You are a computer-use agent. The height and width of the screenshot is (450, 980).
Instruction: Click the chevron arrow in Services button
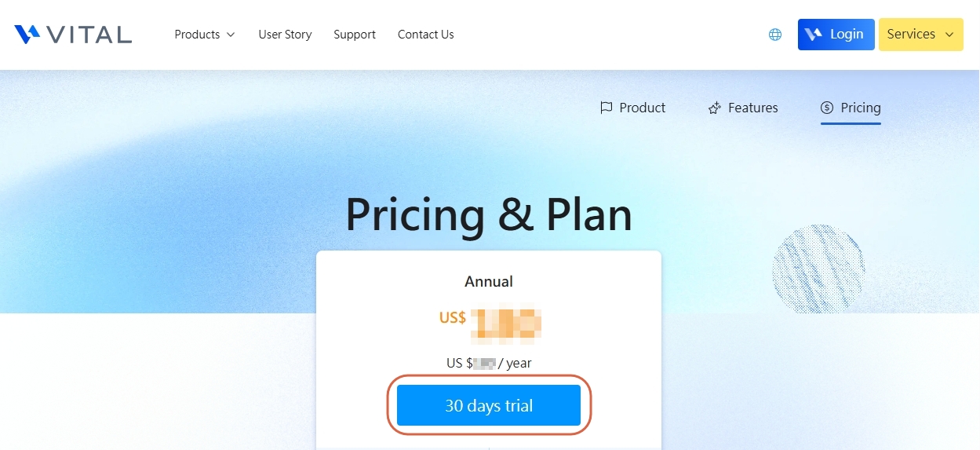pos(949,35)
